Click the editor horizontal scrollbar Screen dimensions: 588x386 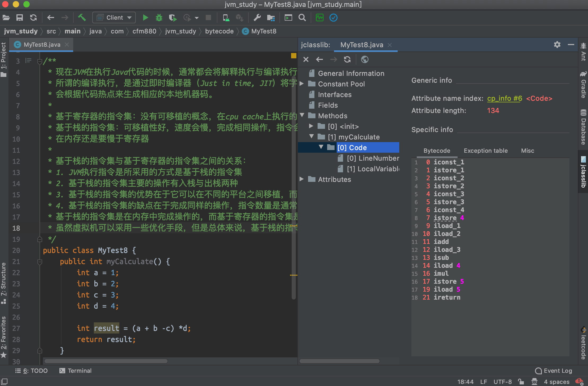[106, 361]
